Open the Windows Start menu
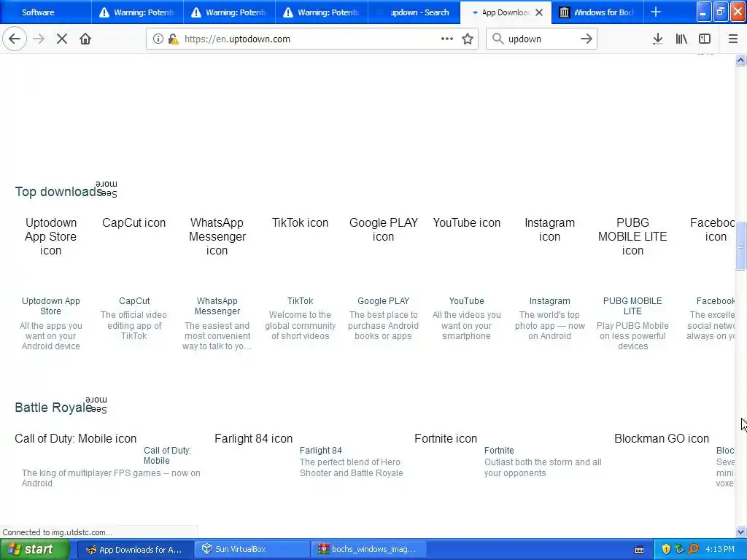The height and width of the screenshot is (560, 747). (34, 549)
